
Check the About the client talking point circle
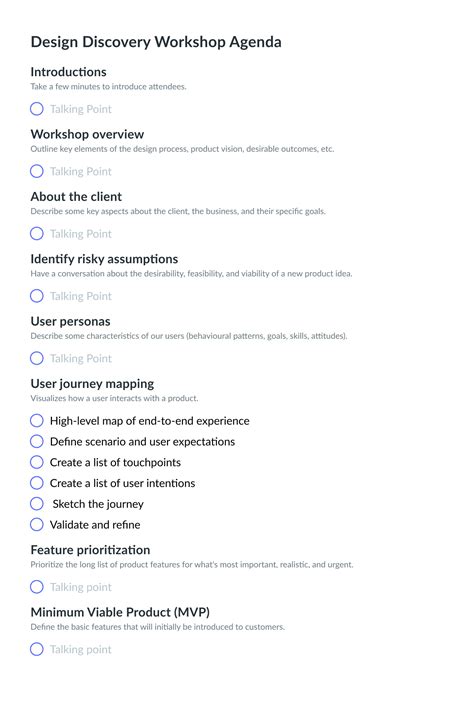coord(37,233)
